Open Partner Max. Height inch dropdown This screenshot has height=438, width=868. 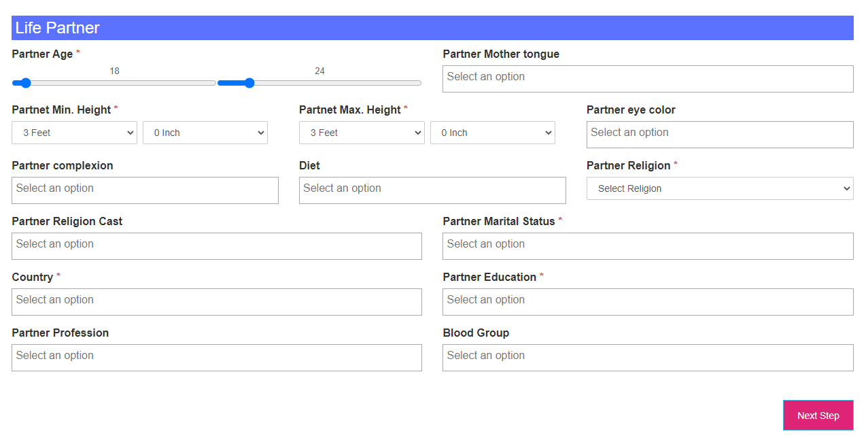[x=492, y=133]
